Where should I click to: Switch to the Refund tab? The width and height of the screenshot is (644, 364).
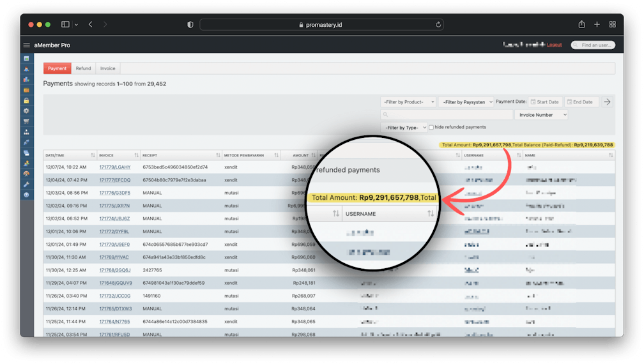point(83,68)
